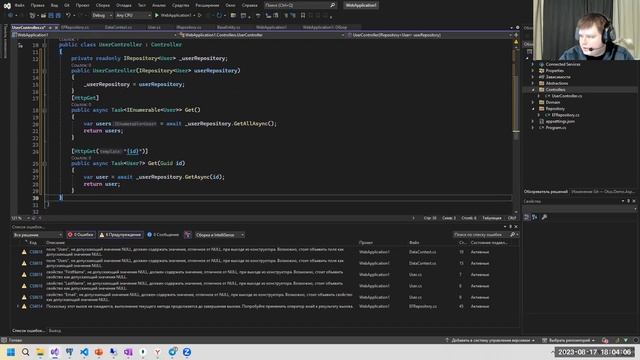Switch to the EFRepository.cs editor tab
This screenshot has height=360, width=640.
tap(75, 27)
